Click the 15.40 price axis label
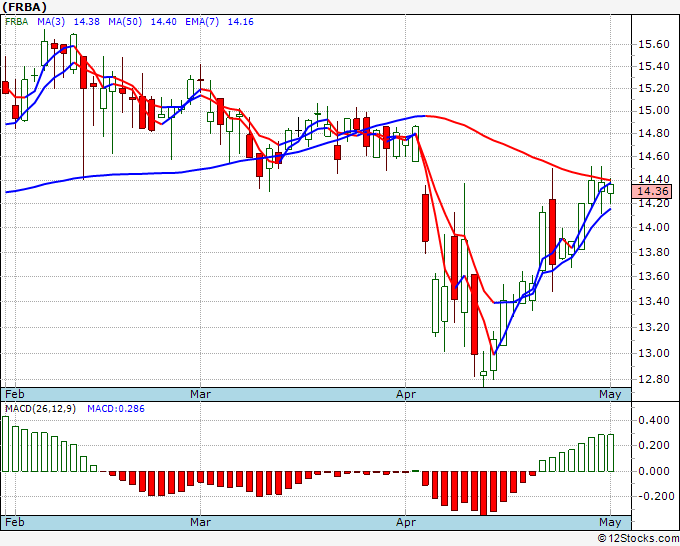680x546 pixels. click(x=654, y=67)
